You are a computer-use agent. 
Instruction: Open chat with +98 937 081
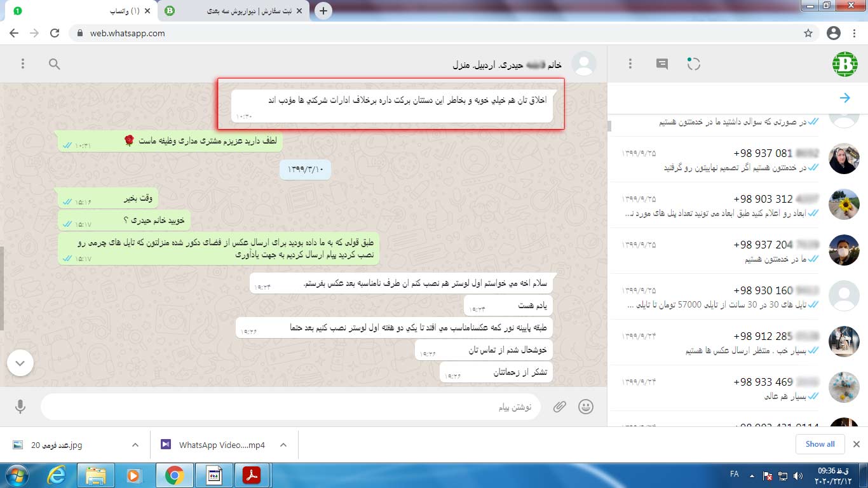point(737,159)
